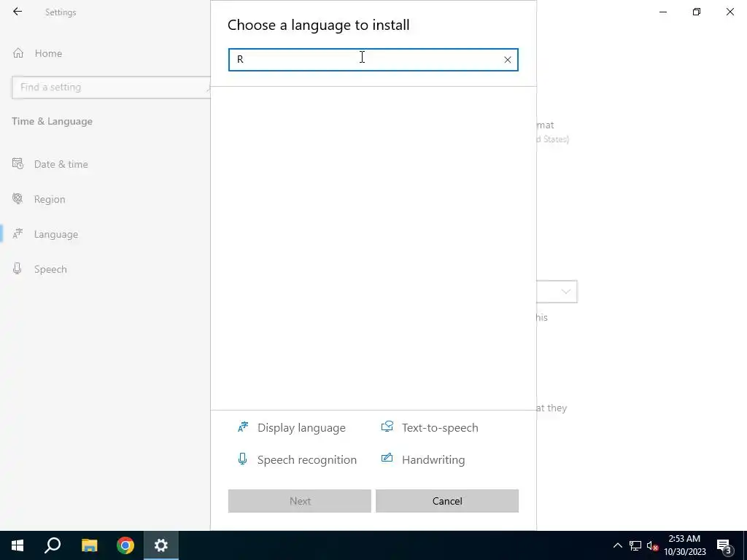747x560 pixels.
Task: Click the Display language label
Action: (301, 427)
